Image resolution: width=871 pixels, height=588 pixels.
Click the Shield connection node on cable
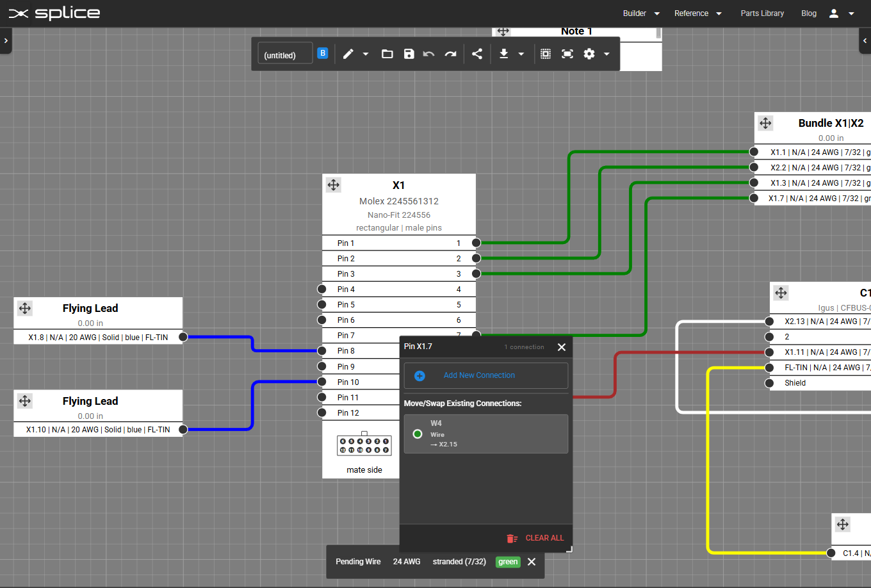pos(770,383)
